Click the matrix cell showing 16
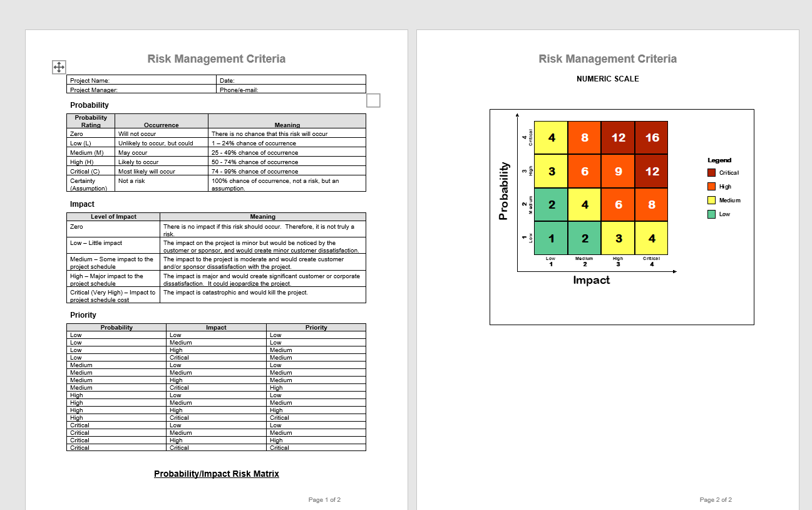Screen dimensions: 812x510 click(x=651, y=137)
